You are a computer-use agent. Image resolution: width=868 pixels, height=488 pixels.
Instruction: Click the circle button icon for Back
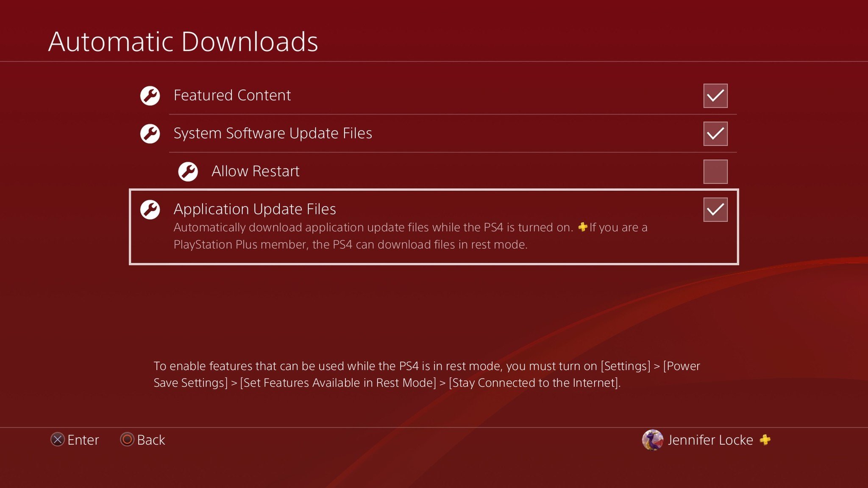[x=127, y=440]
